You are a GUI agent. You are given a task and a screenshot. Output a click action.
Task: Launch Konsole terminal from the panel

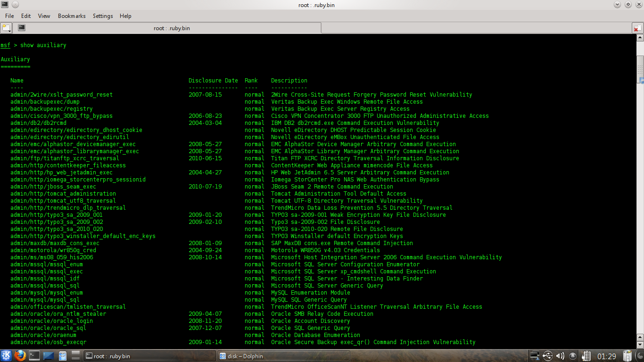[x=34, y=356]
